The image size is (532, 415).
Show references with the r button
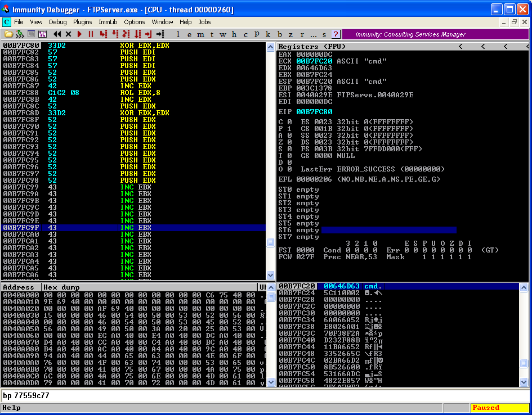tap(302, 34)
